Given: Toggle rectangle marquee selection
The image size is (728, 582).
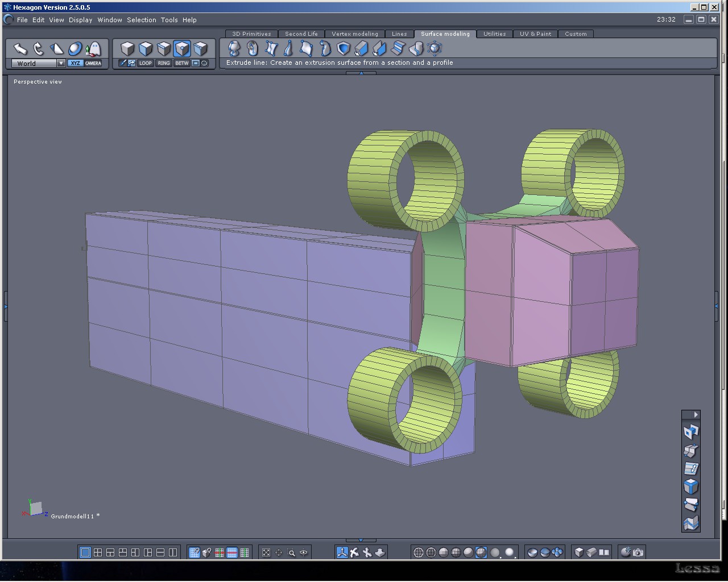Looking at the screenshot, I should click(196, 63).
